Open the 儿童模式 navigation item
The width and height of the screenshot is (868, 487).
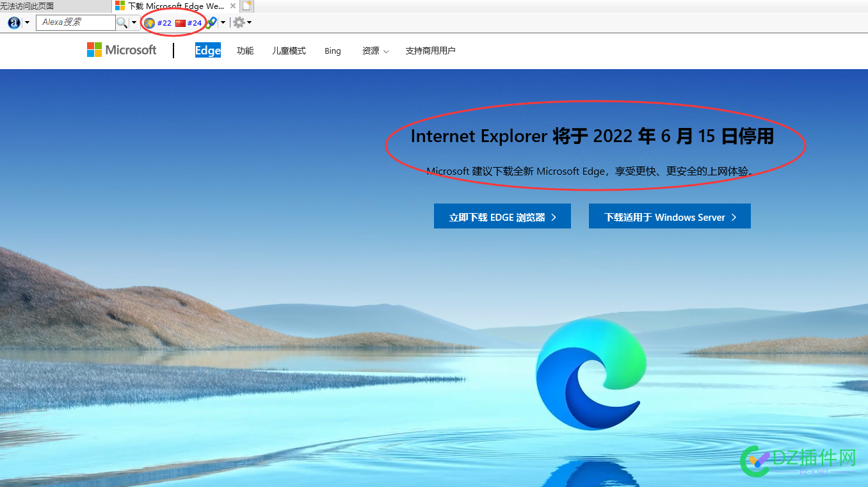289,51
